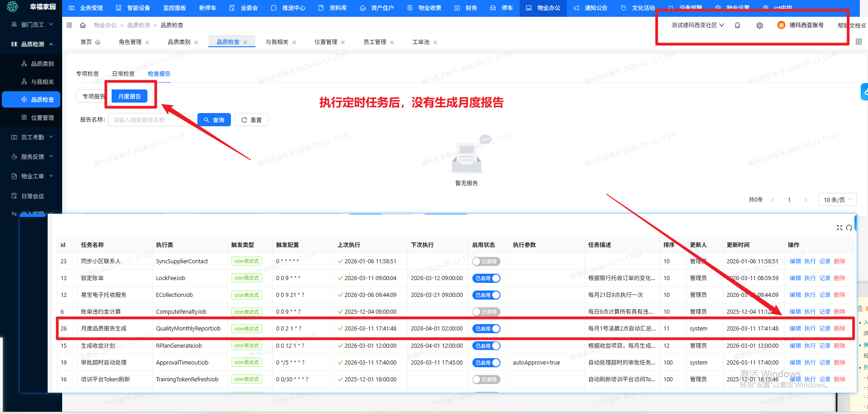Click fullscreen expand icon in task panel

[839, 227]
